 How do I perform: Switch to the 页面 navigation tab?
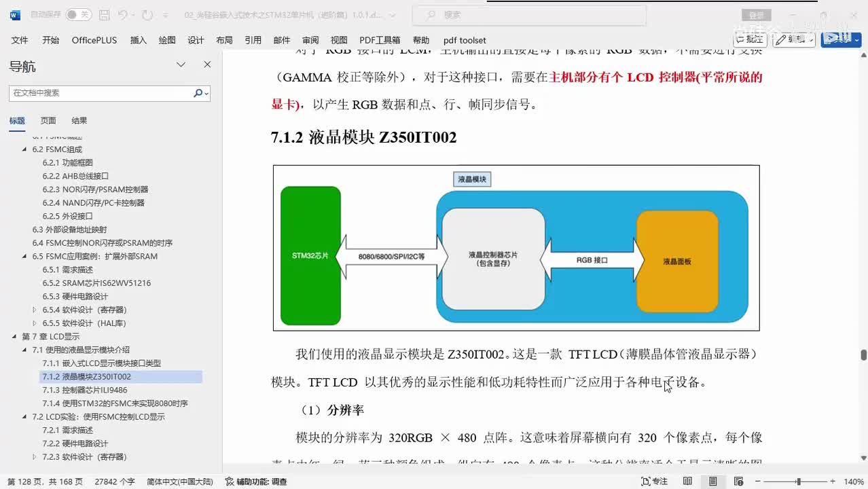[x=48, y=121]
